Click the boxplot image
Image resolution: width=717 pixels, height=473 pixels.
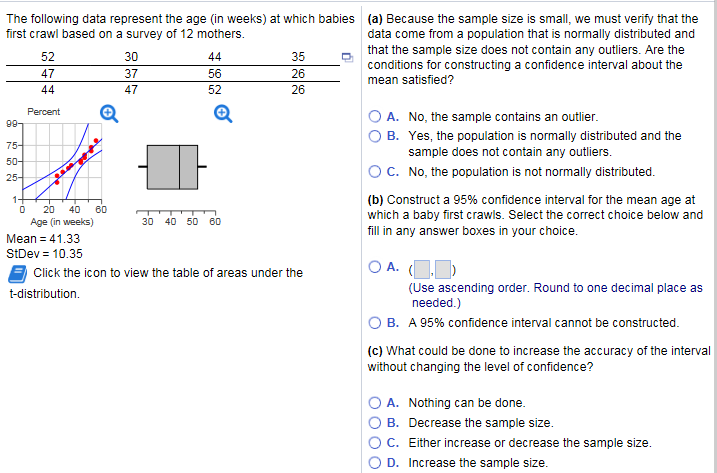tap(177, 166)
